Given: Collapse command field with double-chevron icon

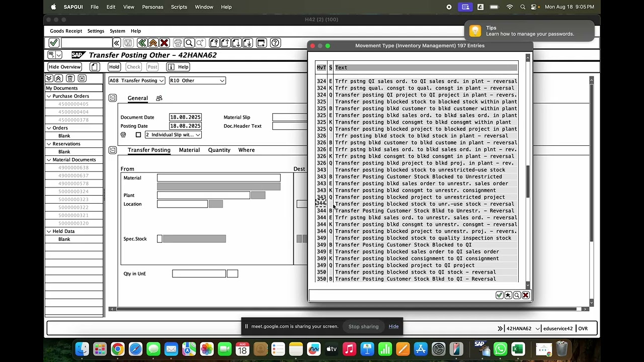Looking at the screenshot, I should tap(117, 43).
